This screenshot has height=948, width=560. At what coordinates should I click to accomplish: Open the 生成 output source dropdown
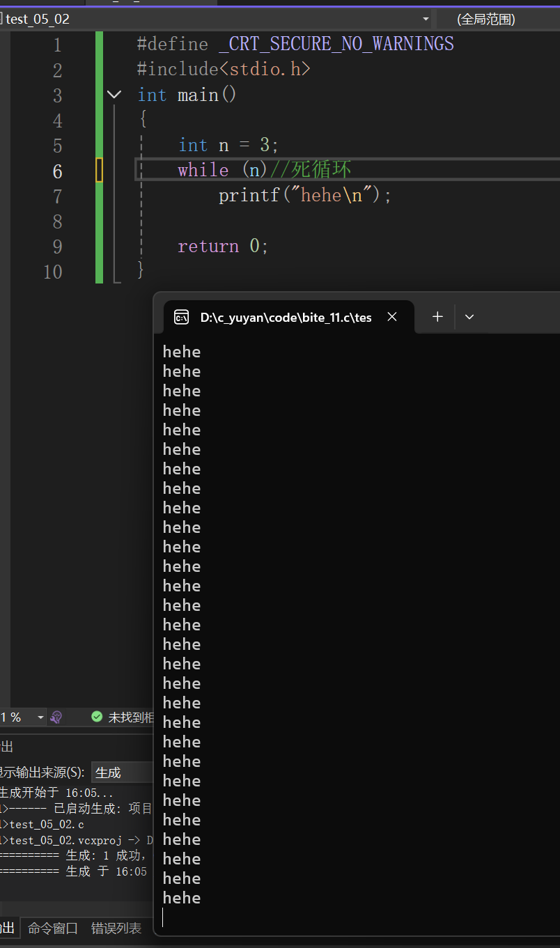123,772
